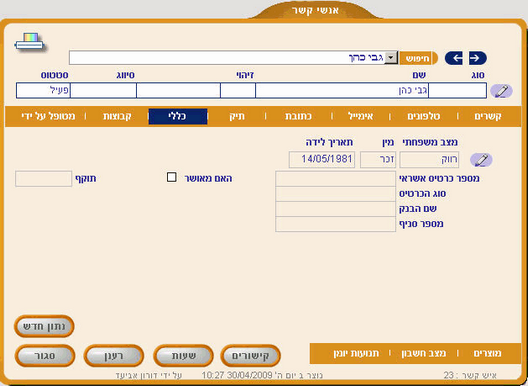Image resolution: width=528 pixels, height=386 pixels.
Task: Click the printer icon
Action: point(30,42)
